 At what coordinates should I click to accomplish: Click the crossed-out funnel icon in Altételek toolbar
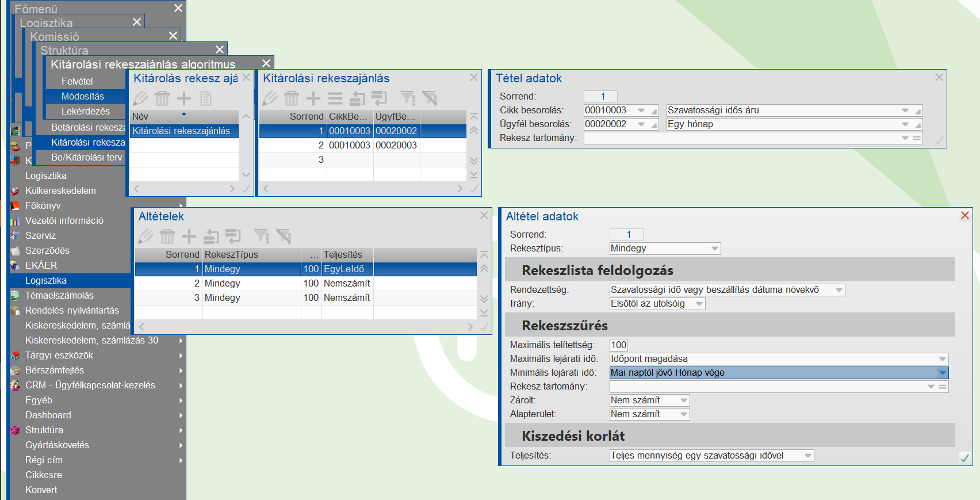(x=284, y=236)
